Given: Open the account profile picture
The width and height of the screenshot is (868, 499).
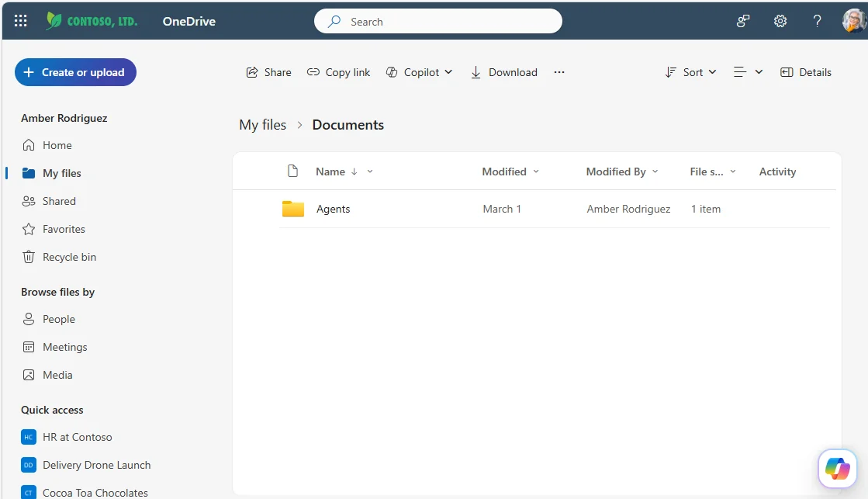Looking at the screenshot, I should [x=854, y=21].
